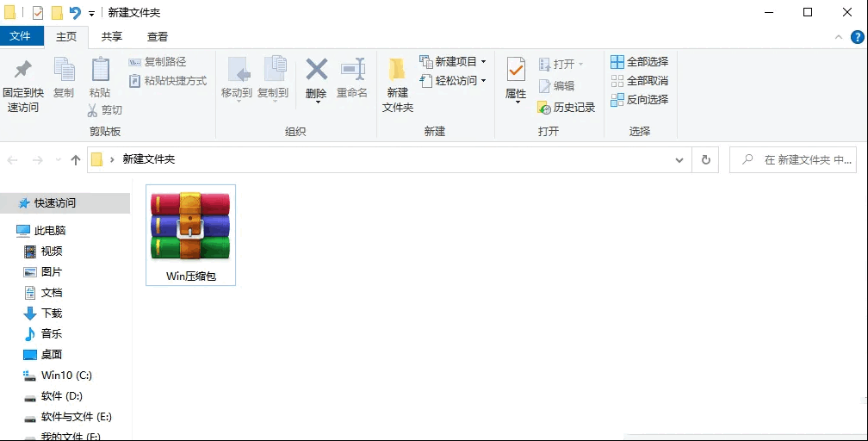Go back with the left arrow
868x441 pixels.
(x=12, y=160)
